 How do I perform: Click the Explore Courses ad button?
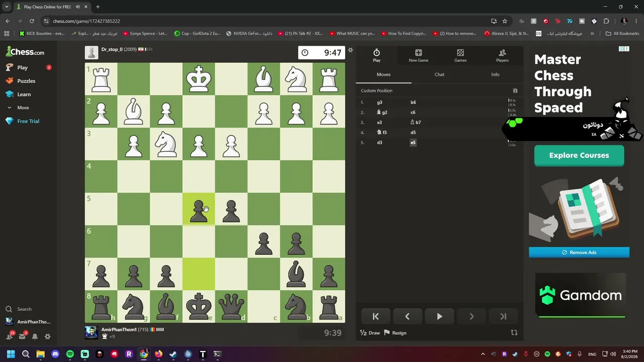click(579, 155)
